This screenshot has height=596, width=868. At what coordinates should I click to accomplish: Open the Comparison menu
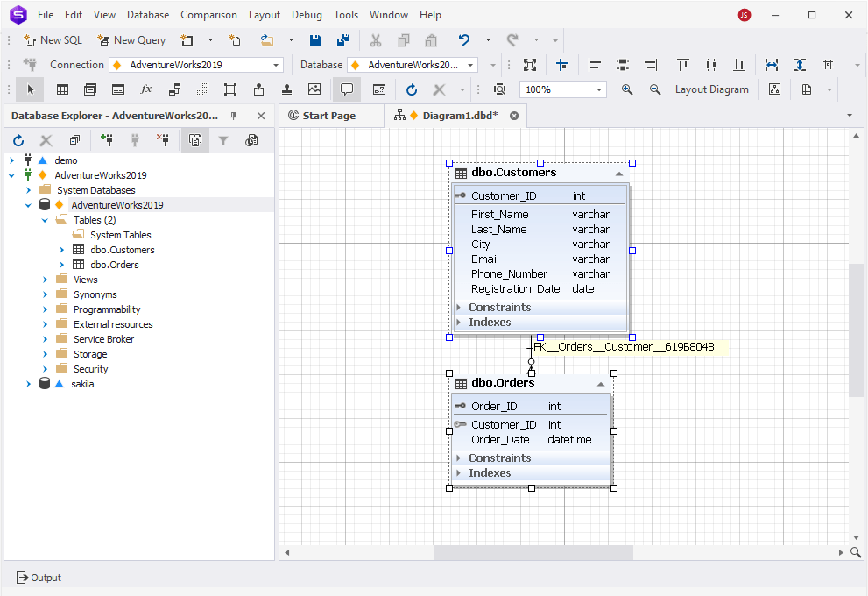click(x=208, y=14)
